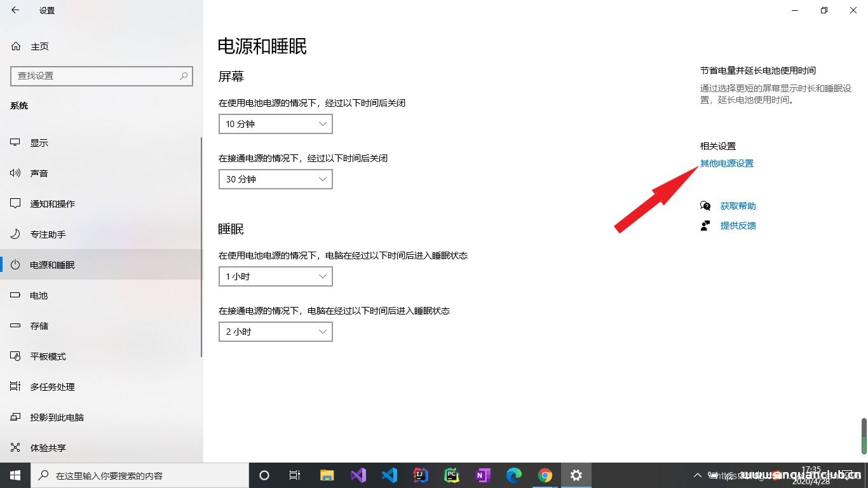Expand the plugged-in screen-off dropdown showing 30分钟
The image size is (868, 488).
coord(275,179)
